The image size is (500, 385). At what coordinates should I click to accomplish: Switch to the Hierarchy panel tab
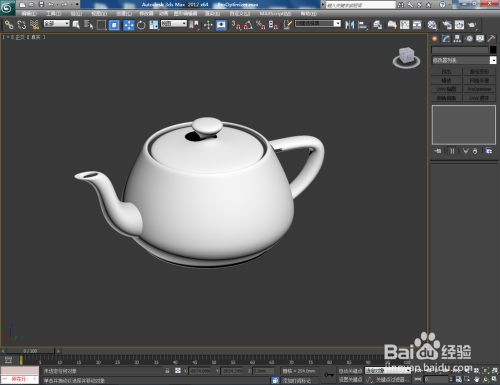(x=457, y=39)
